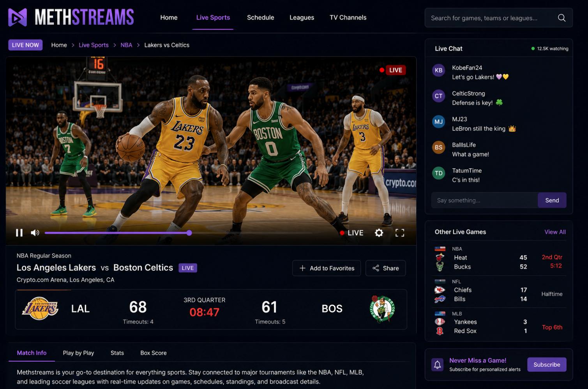
Task: Switch to the Match Info tab
Action: [x=32, y=353]
